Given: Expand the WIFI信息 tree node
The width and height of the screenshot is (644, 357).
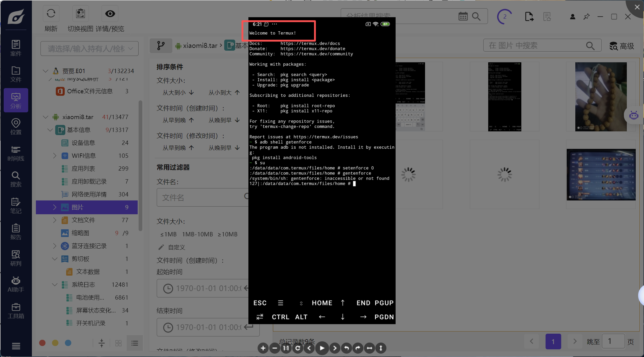Looking at the screenshot, I should 55,156.
